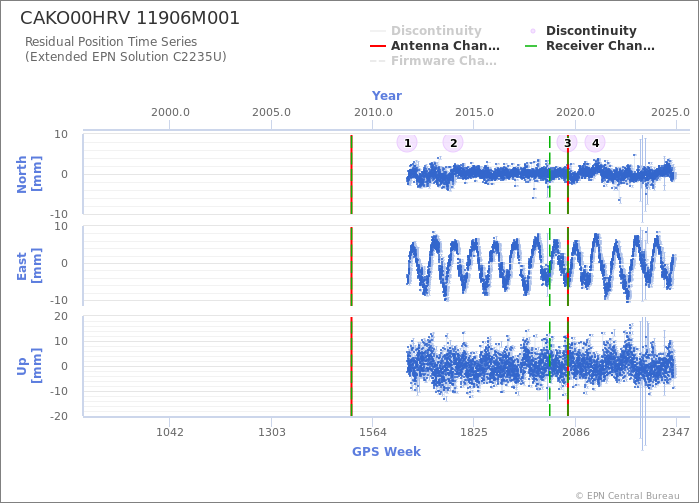The width and height of the screenshot is (700, 504).
Task: Click the Residual Position Time Series subtitle
Action: 111,42
